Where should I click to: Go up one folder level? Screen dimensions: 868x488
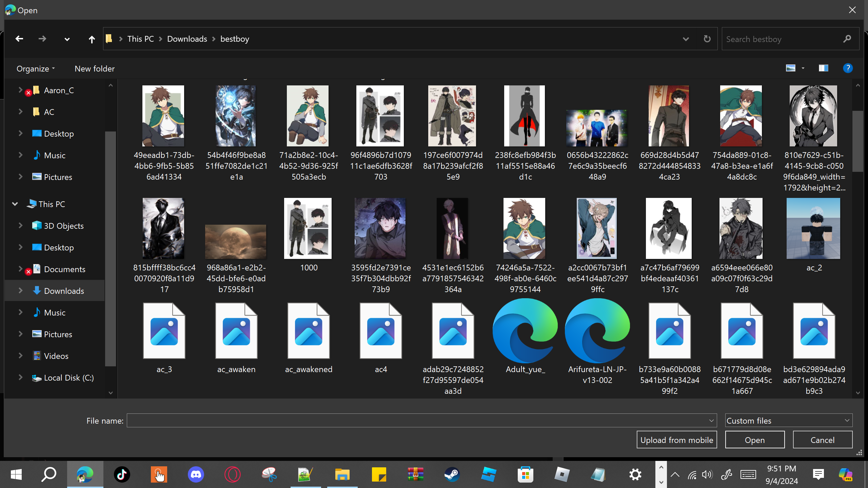[92, 39]
